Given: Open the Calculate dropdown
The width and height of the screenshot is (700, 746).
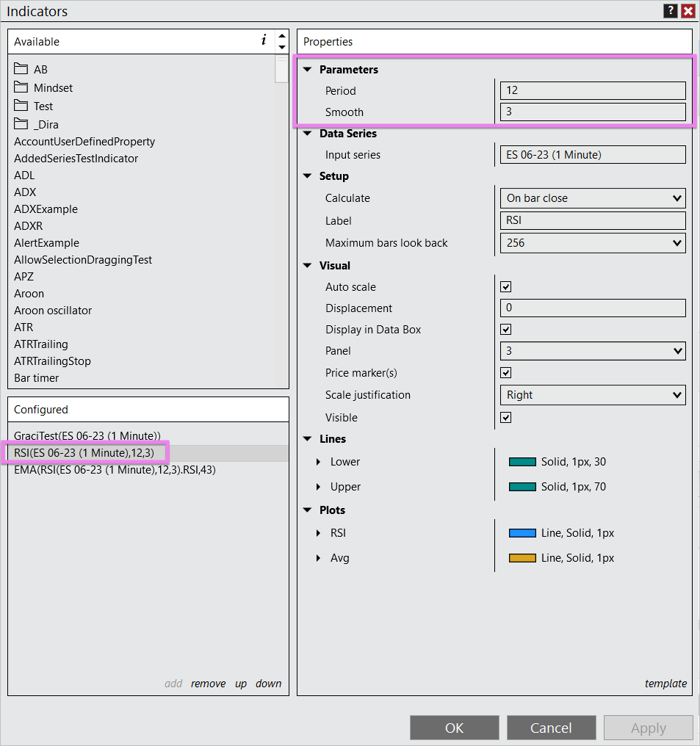Looking at the screenshot, I should 593,198.
